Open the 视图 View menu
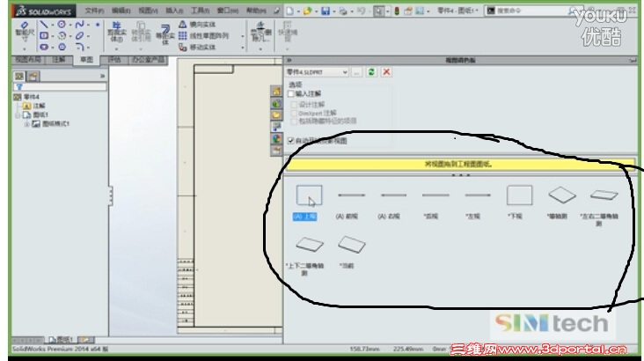This screenshot has height=361, width=644. pos(149,11)
